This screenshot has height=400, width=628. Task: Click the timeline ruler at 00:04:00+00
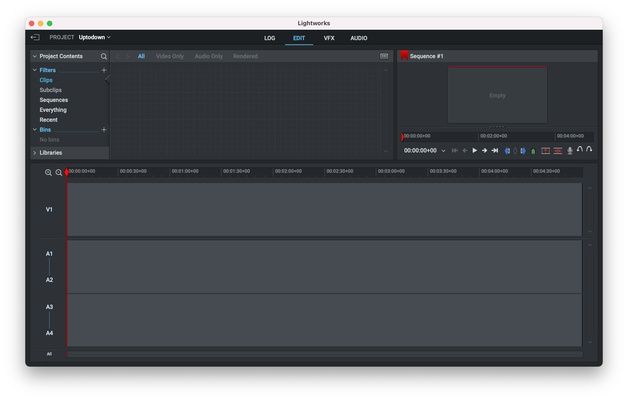[x=495, y=171]
